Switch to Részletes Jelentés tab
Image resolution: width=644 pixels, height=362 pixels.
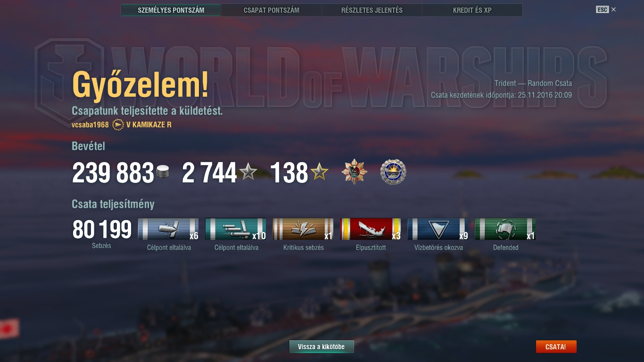click(372, 10)
